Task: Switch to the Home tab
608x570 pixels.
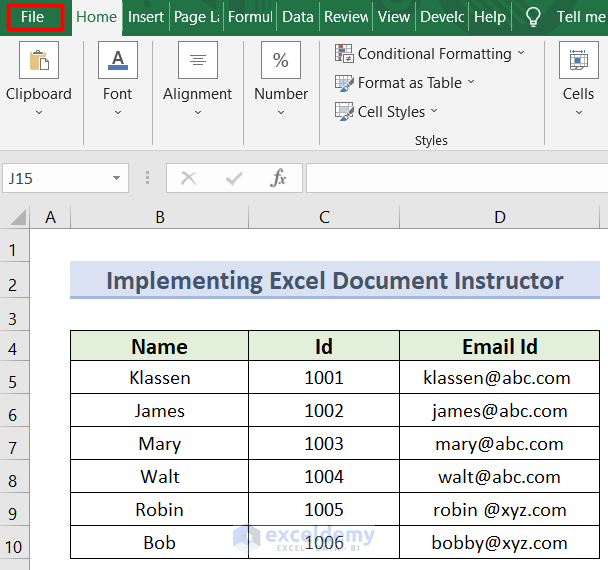Action: 96,17
